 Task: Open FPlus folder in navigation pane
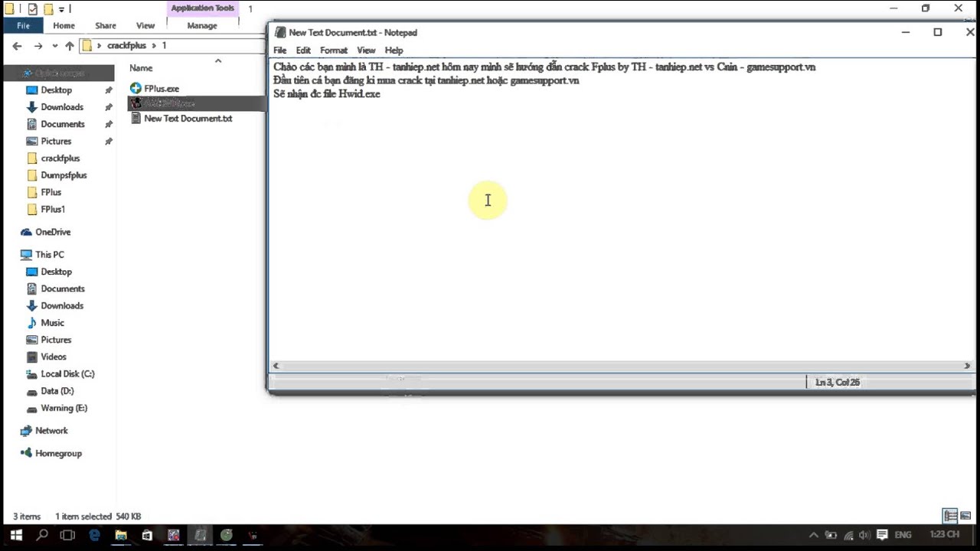click(x=51, y=192)
